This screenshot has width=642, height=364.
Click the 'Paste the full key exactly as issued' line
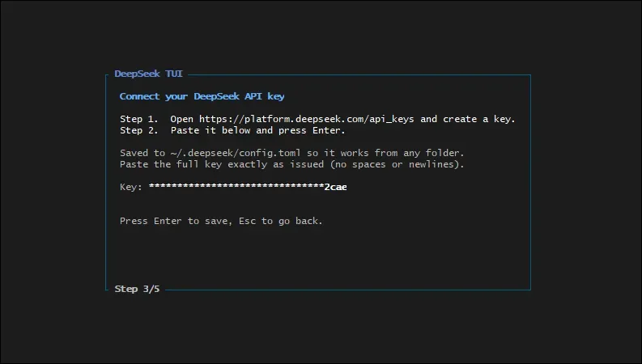(292, 164)
